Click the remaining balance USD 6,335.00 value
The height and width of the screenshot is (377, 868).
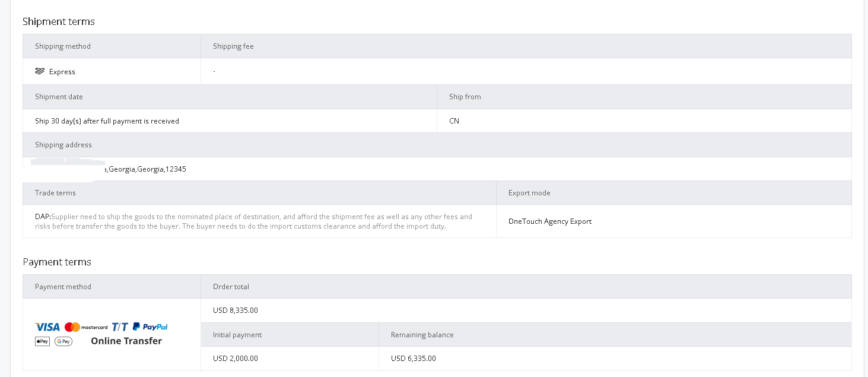click(x=414, y=359)
